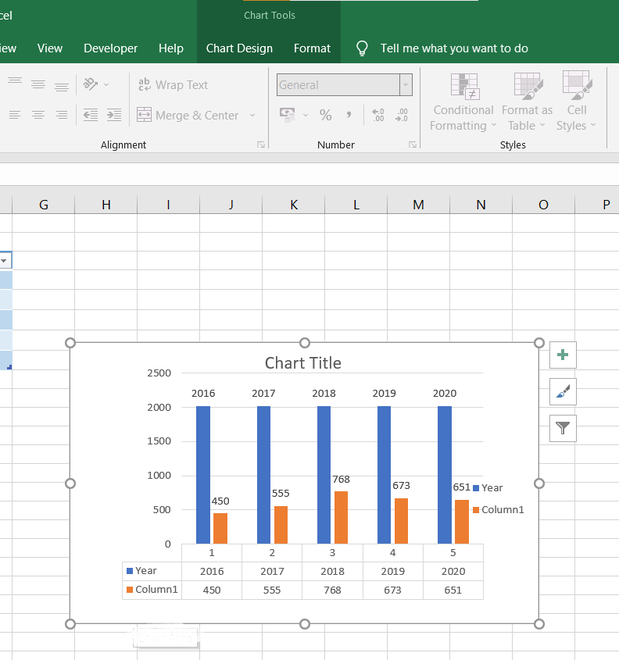Open the Developer tab

[111, 48]
